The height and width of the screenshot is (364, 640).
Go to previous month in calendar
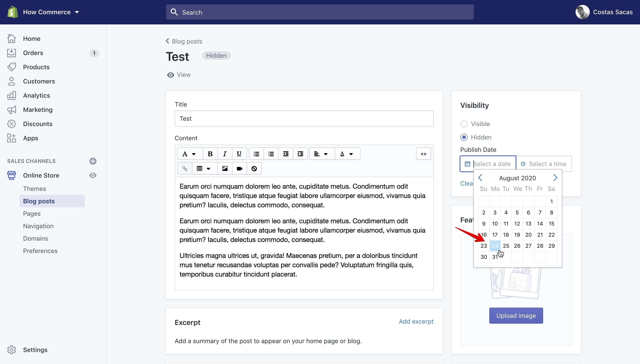[480, 178]
